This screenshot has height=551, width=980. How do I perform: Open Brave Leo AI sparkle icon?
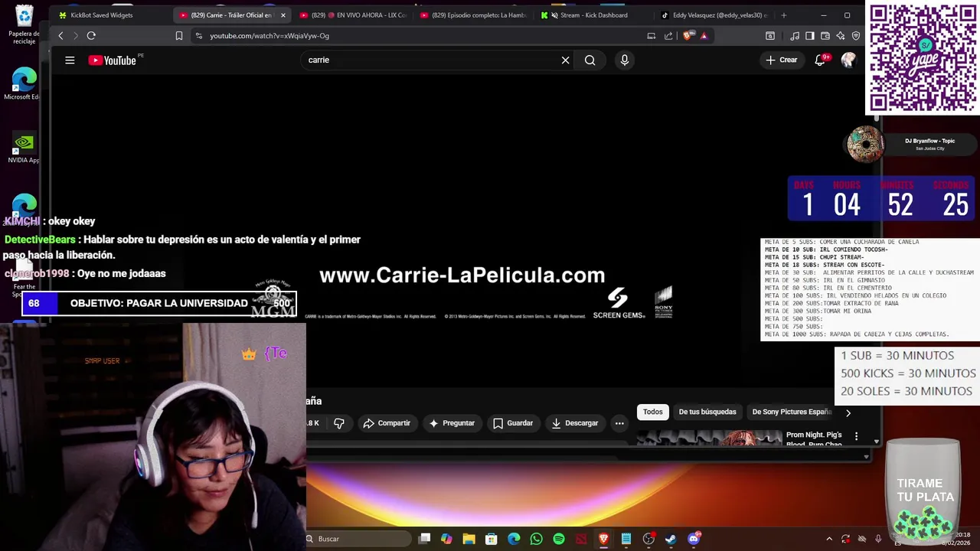point(841,36)
